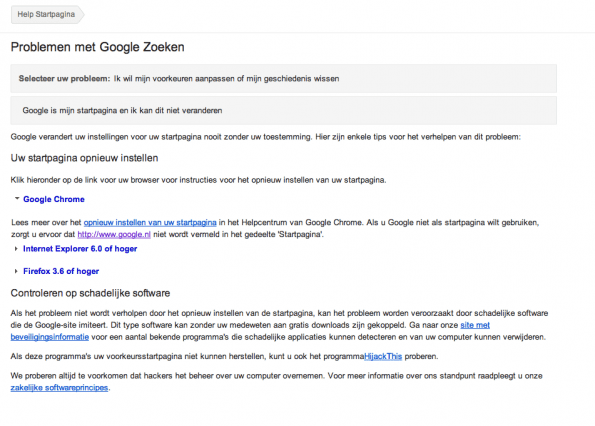Image resolution: width=595 pixels, height=426 pixels.
Task: Follow the zakelijke softwareprincipes link
Action: 59,388
